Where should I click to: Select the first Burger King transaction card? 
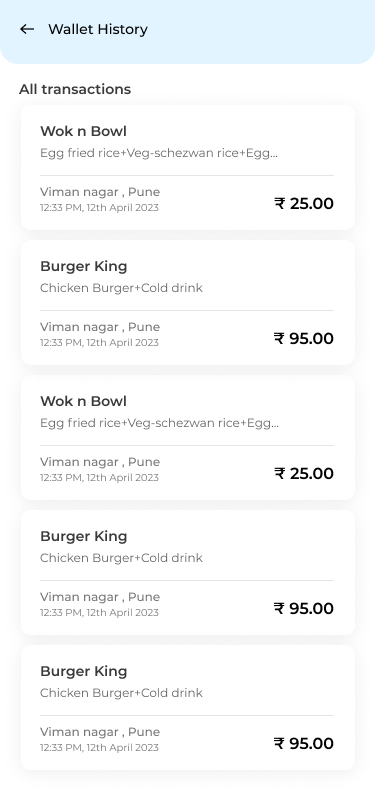click(x=188, y=302)
